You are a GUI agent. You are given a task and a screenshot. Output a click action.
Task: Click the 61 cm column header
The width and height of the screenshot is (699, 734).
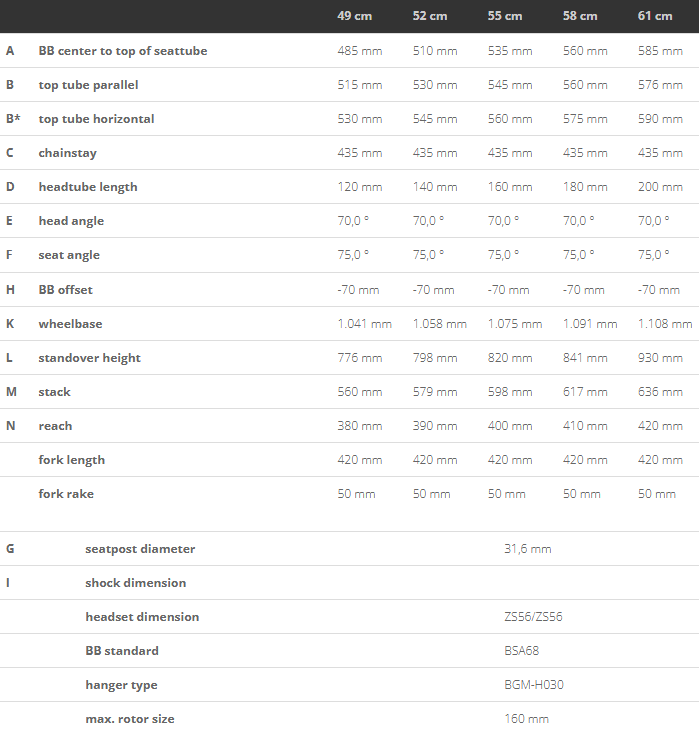[x=655, y=16]
